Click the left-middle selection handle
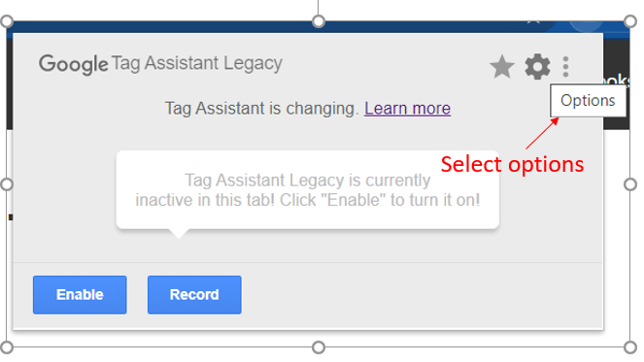The image size is (644, 362). [7, 184]
